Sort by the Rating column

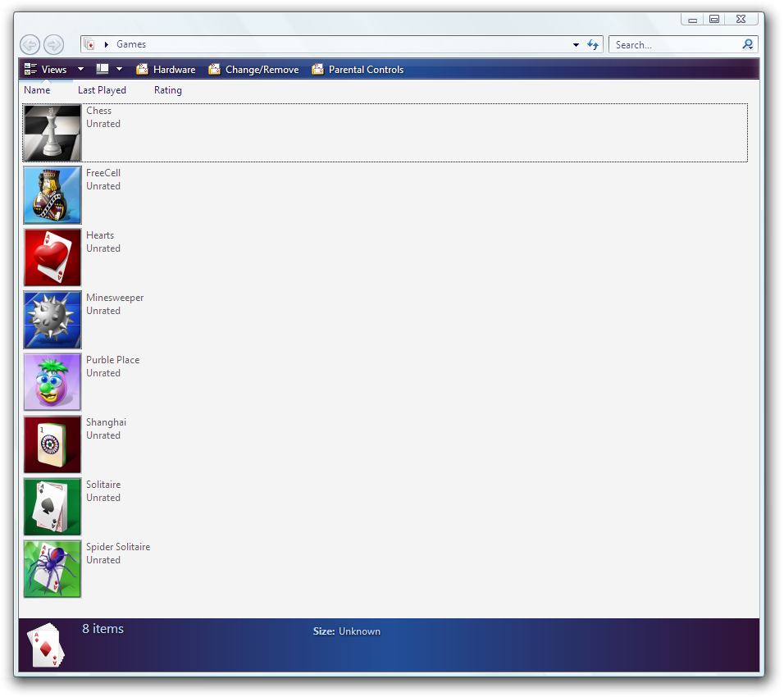click(168, 90)
